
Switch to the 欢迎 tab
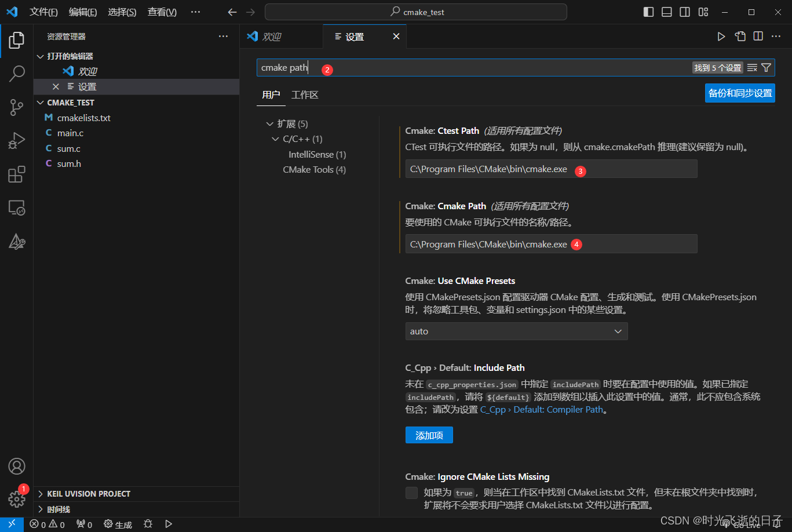(x=282, y=37)
